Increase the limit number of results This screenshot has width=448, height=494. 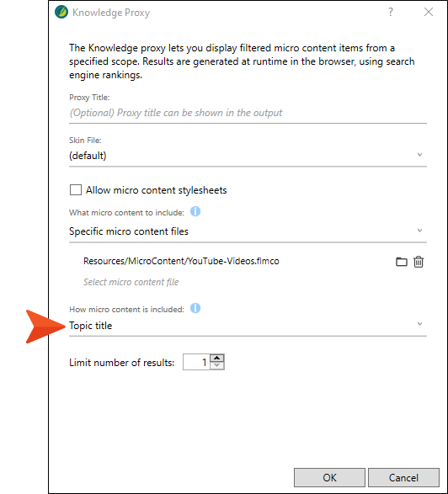click(x=217, y=359)
